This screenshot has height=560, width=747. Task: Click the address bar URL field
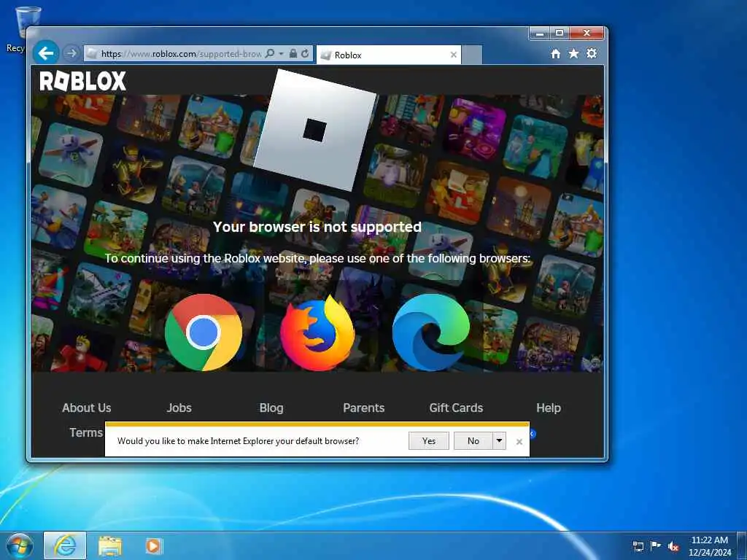[x=181, y=54]
